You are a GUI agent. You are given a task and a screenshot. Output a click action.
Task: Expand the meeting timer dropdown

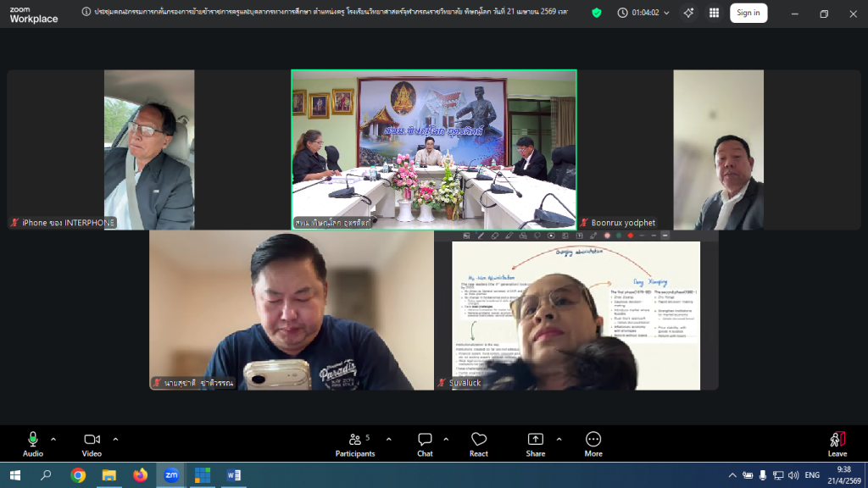pos(665,13)
